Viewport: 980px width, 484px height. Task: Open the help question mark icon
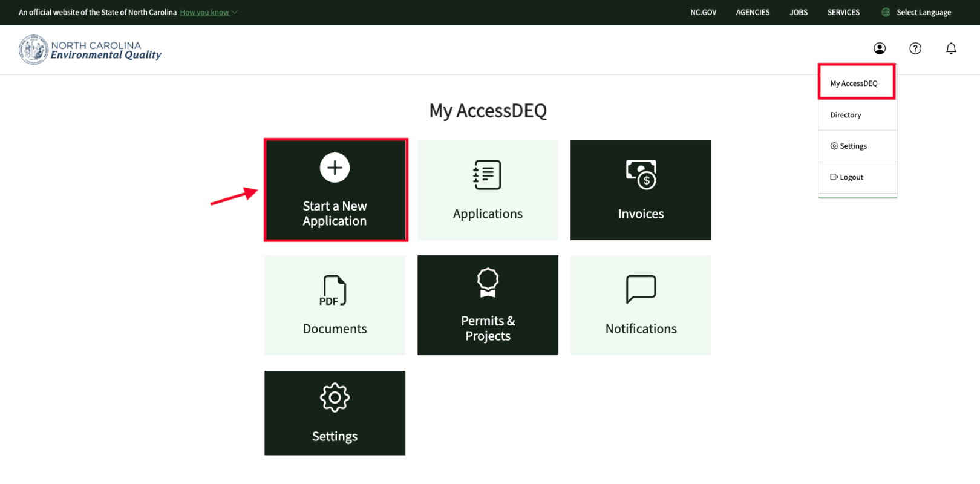point(915,48)
